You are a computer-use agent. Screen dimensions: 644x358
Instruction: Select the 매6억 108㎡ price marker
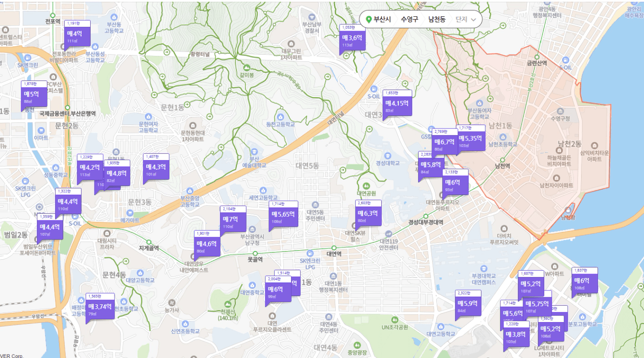pos(585,282)
